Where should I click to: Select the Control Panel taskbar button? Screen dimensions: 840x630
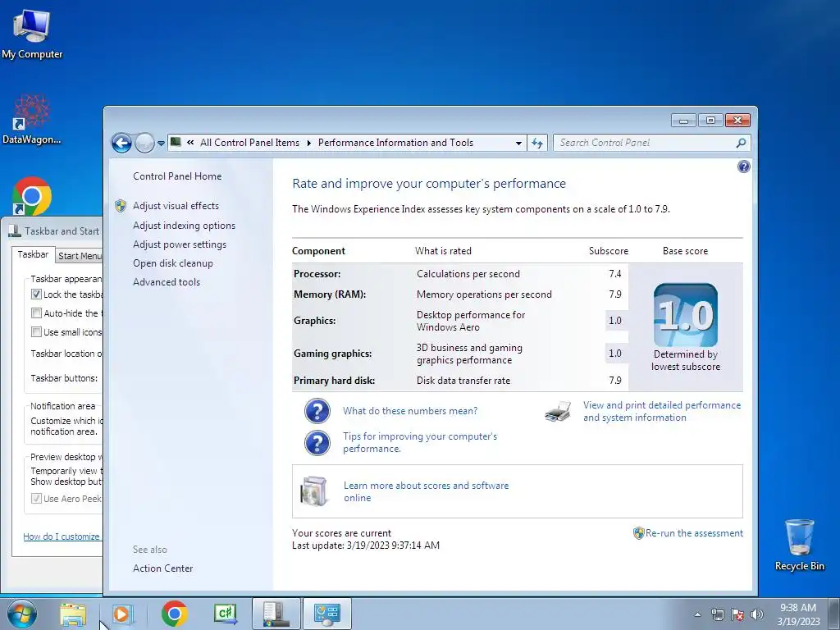(327, 614)
